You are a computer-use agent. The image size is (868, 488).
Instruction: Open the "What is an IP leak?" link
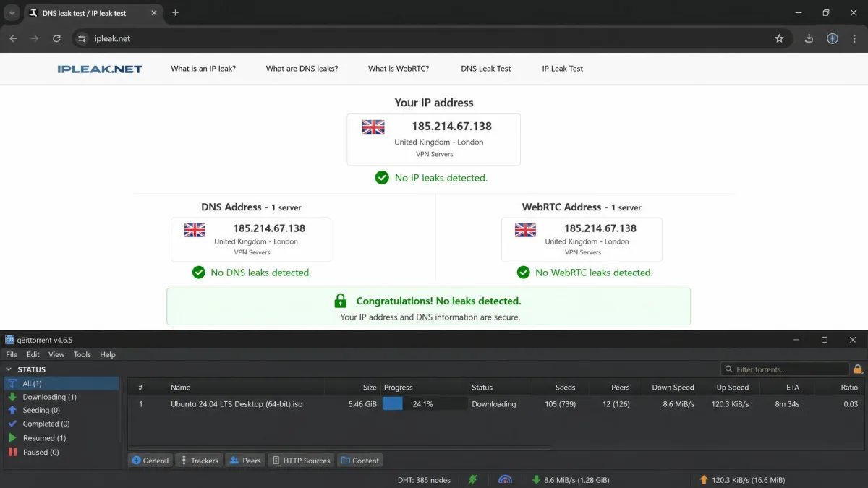[203, 69]
